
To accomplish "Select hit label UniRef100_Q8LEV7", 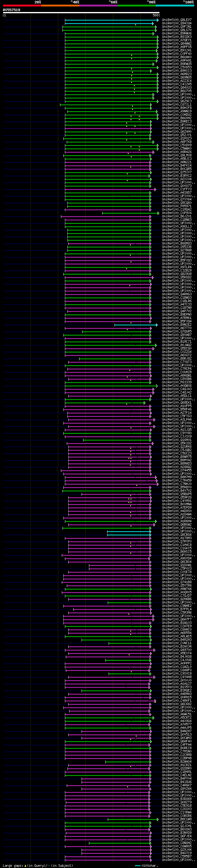I will 176,20.
